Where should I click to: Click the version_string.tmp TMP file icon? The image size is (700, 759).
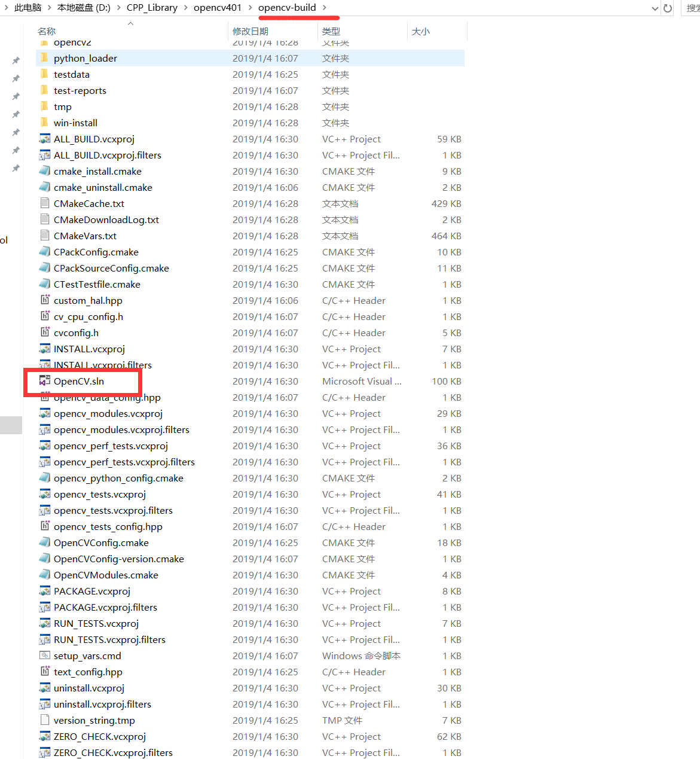45,720
